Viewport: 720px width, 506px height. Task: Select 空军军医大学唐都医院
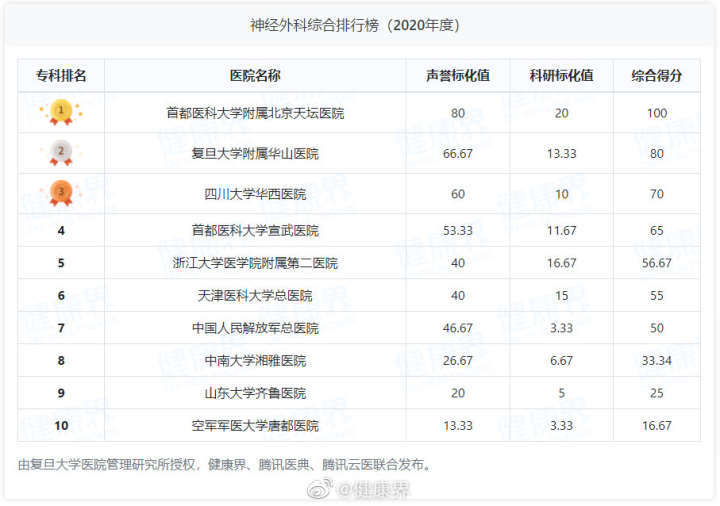(x=255, y=426)
